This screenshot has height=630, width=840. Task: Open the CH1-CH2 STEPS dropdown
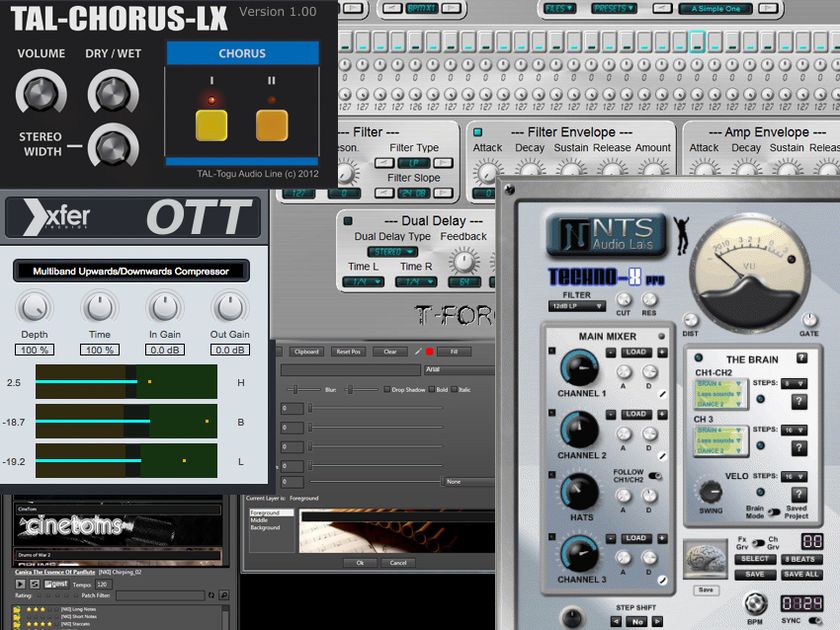[x=792, y=383]
